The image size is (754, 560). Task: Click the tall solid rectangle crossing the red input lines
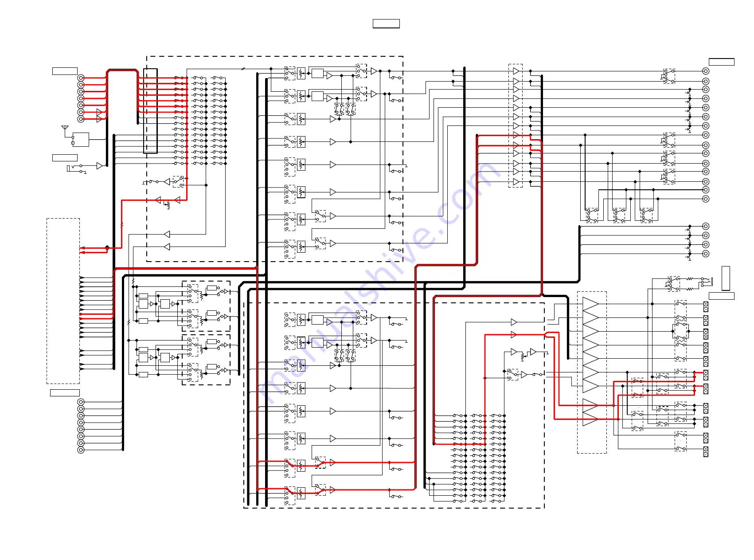pos(150,111)
